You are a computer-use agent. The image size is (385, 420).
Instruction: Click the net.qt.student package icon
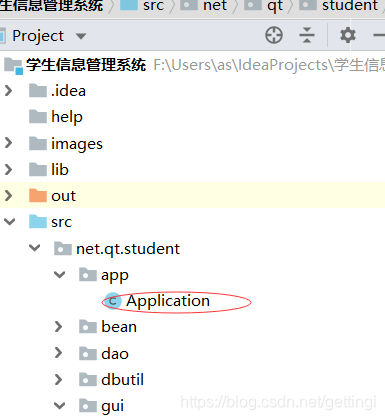pyautogui.click(x=63, y=248)
